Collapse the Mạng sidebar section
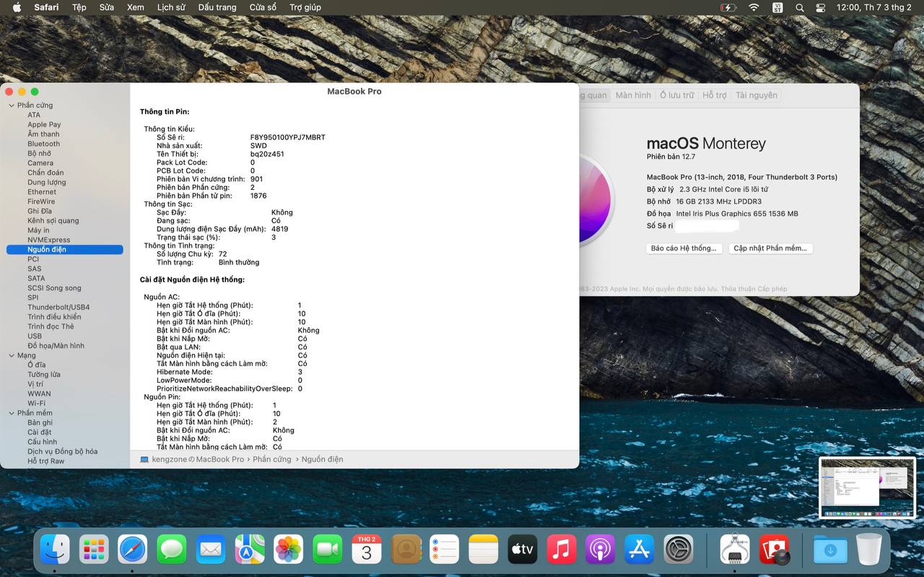Image resolution: width=924 pixels, height=577 pixels. tap(12, 355)
